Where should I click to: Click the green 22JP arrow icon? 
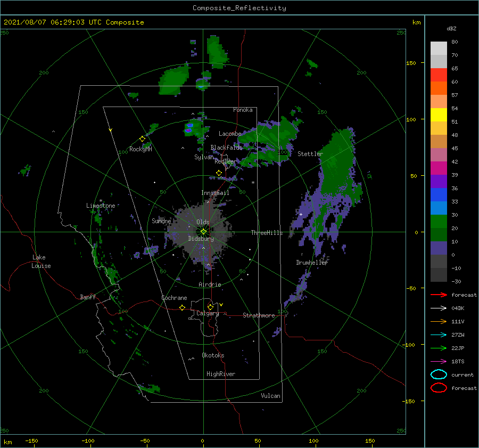(439, 348)
